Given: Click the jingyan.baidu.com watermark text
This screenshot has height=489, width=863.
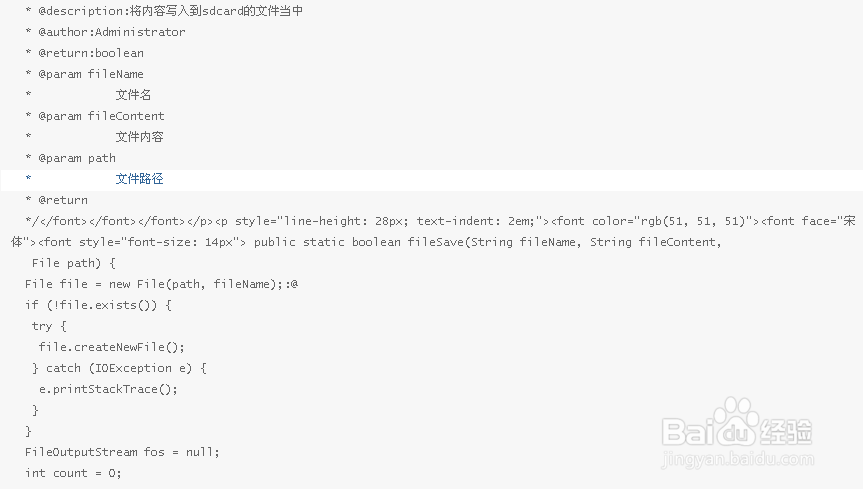Looking at the screenshot, I should pos(738,459).
